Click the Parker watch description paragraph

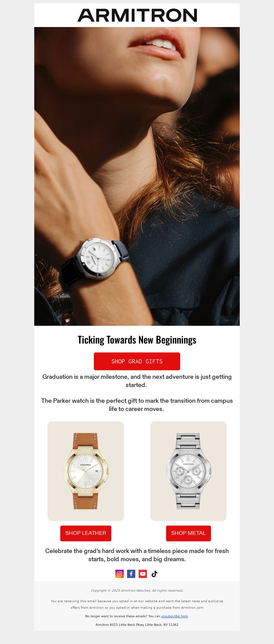click(137, 405)
